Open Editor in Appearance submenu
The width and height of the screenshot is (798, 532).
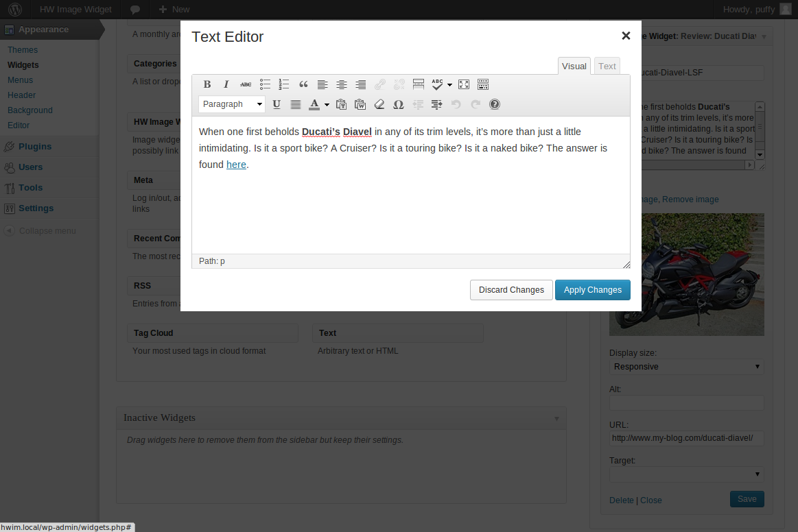click(x=19, y=125)
